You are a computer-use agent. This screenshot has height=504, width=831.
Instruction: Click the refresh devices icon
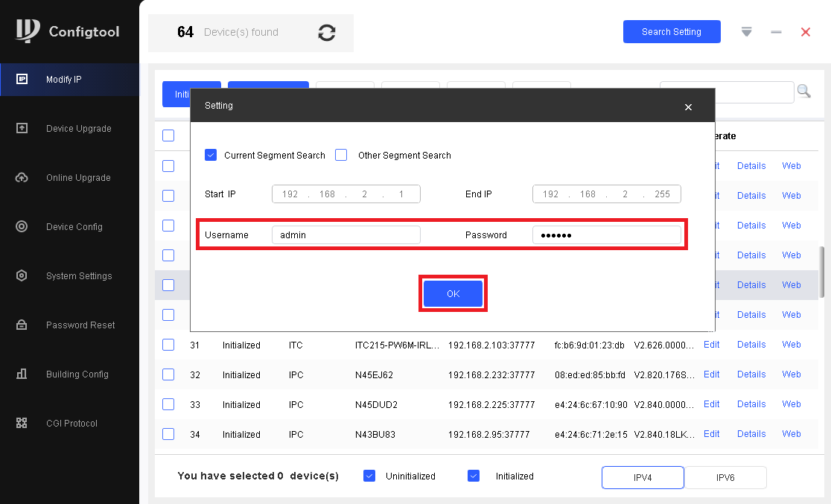click(326, 33)
